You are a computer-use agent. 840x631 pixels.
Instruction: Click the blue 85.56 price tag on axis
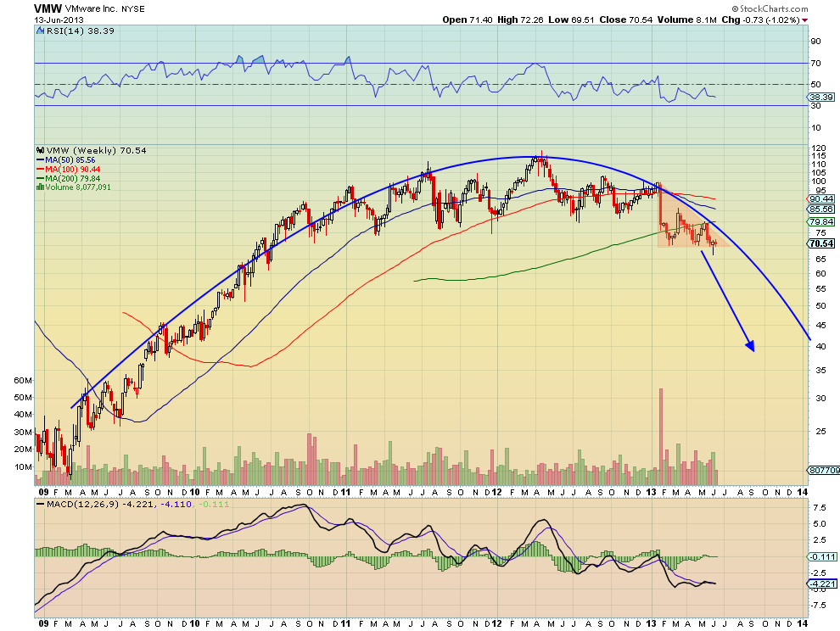(821, 209)
